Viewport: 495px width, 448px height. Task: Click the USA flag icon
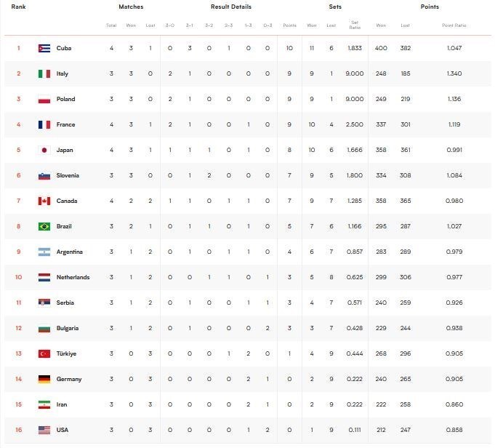(44, 430)
